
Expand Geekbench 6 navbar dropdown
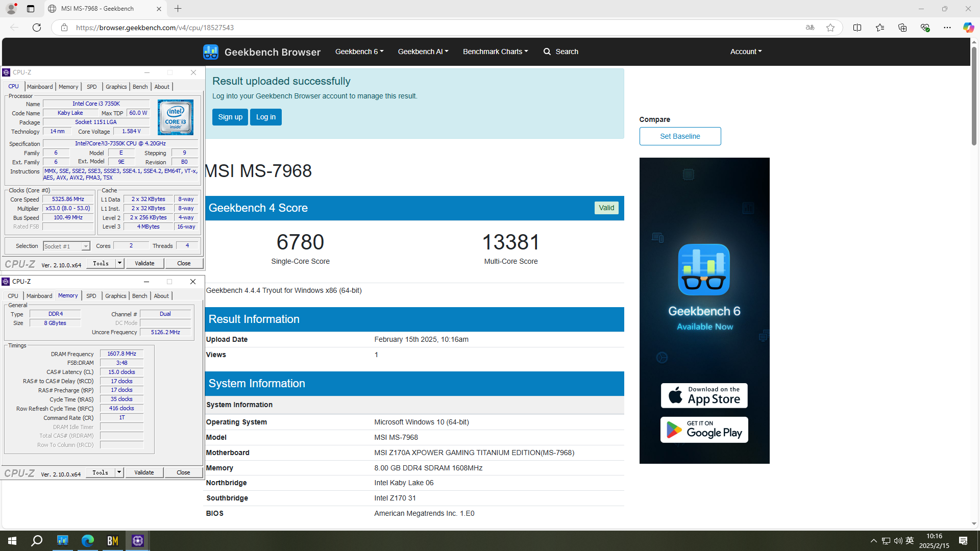pos(359,52)
